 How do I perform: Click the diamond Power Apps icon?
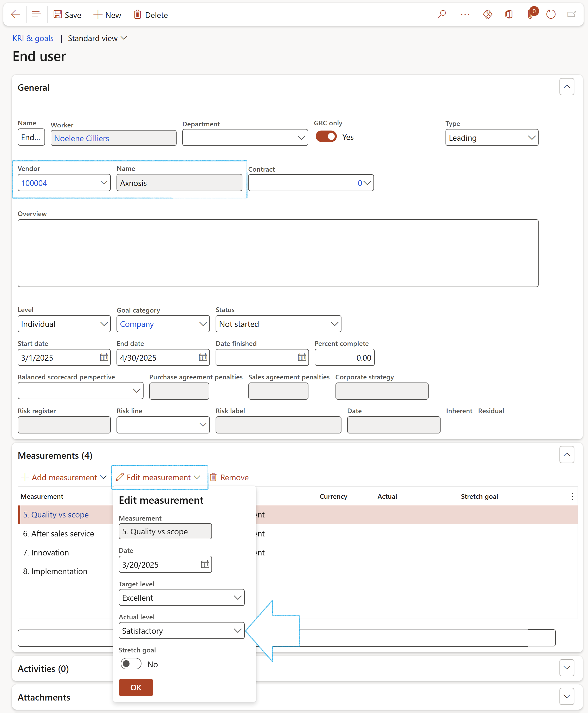pos(487,15)
